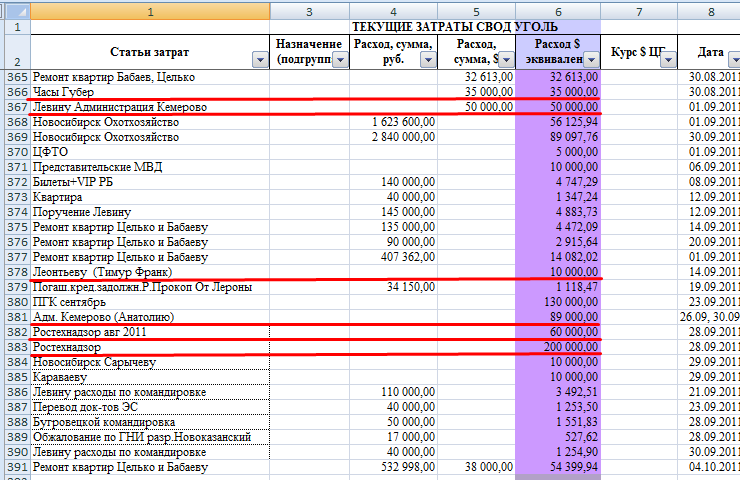Open the Расход, сумма, $ filter arrow

505,60
